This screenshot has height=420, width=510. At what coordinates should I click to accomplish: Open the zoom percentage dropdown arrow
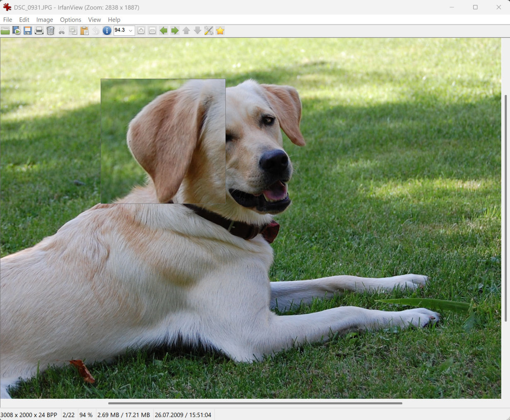point(131,31)
